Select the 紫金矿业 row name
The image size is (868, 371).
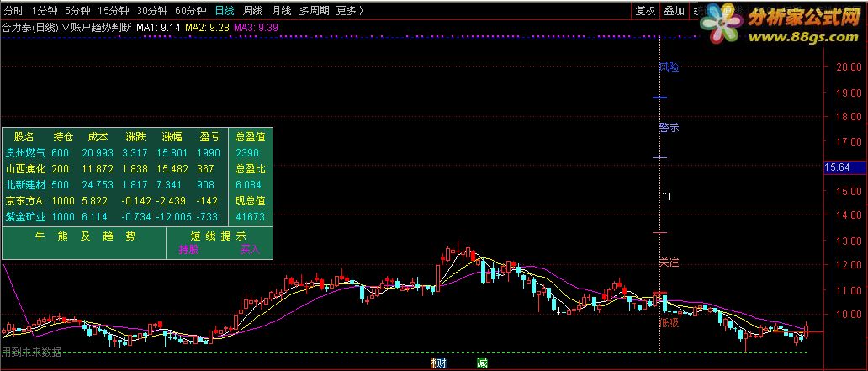point(25,217)
